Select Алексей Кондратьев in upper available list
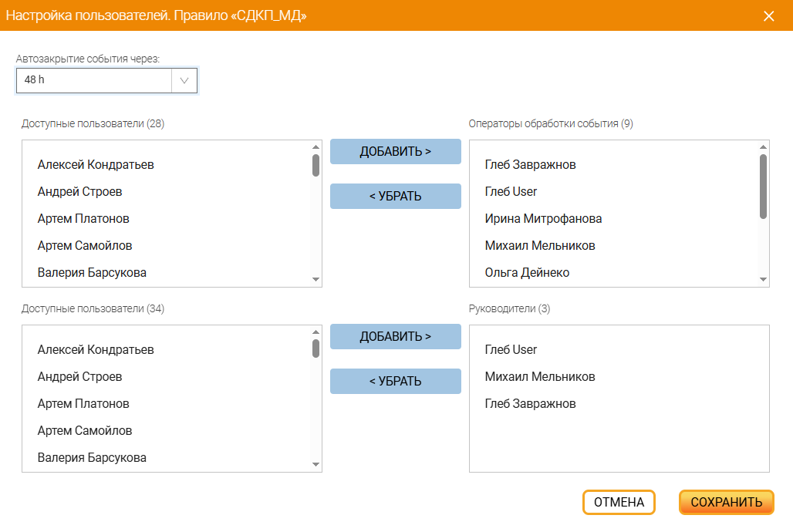The width and height of the screenshot is (793, 532). pyautogui.click(x=96, y=165)
